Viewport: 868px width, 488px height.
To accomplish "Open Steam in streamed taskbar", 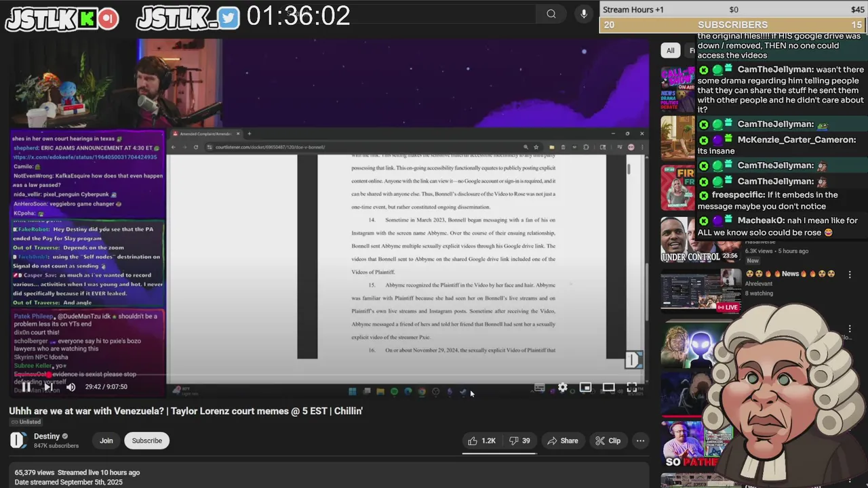I will coord(463,391).
